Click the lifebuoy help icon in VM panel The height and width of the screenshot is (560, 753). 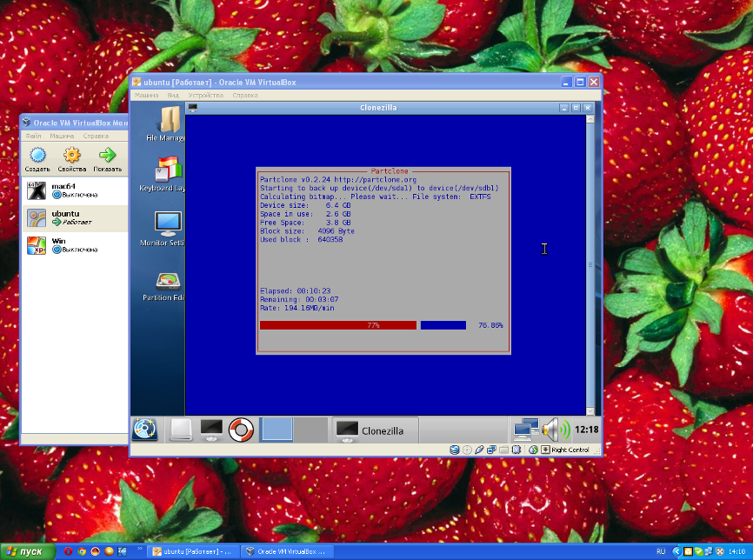click(240, 429)
